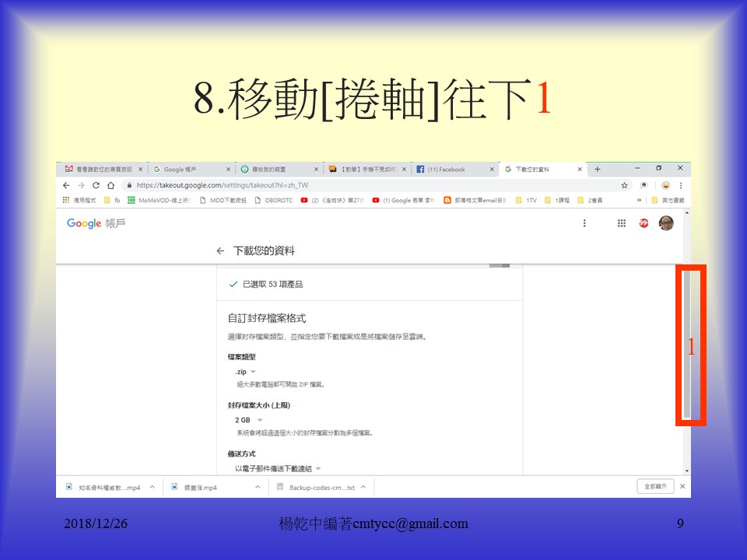Image resolution: width=747 pixels, height=560 pixels.
Task: Open the 以電子郵件傳送下載連結 delivery method dropdown
Action: [278, 468]
